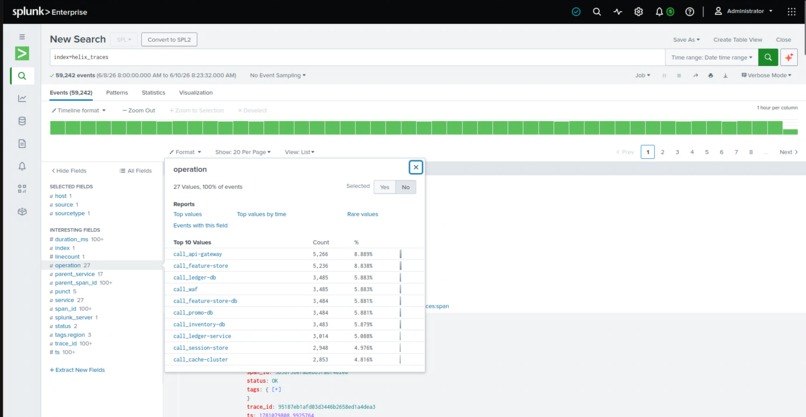806x417 pixels.
Task: Switch to the Patterns tab
Action: pos(117,93)
